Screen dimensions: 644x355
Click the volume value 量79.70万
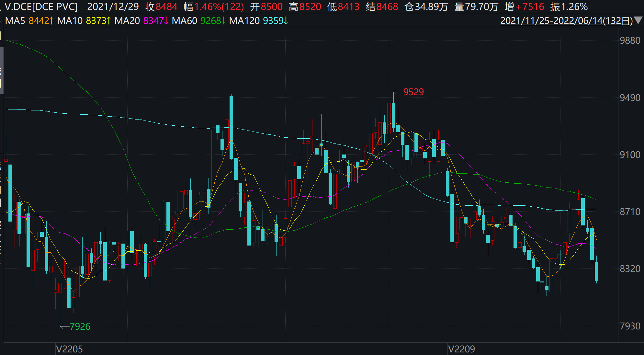pos(477,6)
